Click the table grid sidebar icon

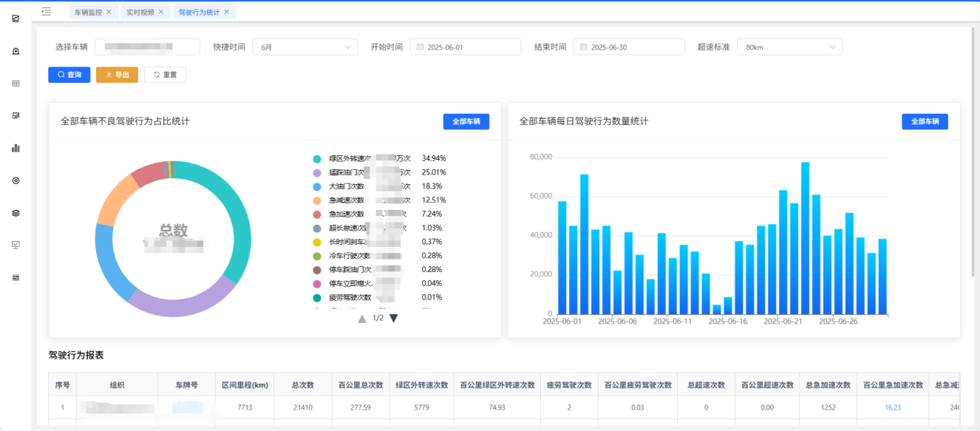click(x=16, y=84)
